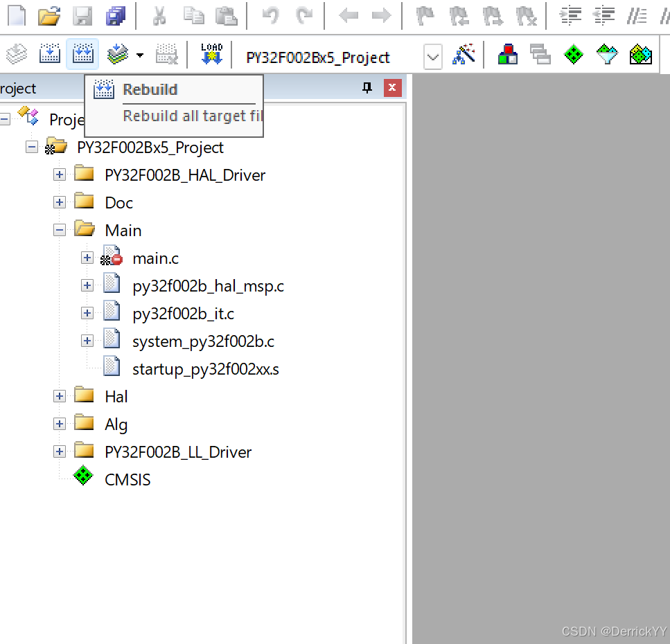This screenshot has height=644, width=670.
Task: Select the CMSIS component node
Action: point(127,480)
